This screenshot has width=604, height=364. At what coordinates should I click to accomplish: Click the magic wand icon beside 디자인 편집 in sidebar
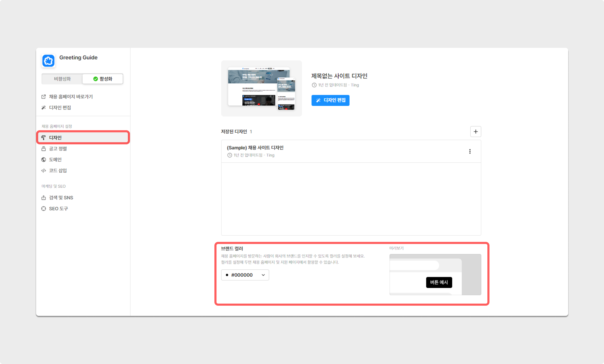tap(44, 108)
